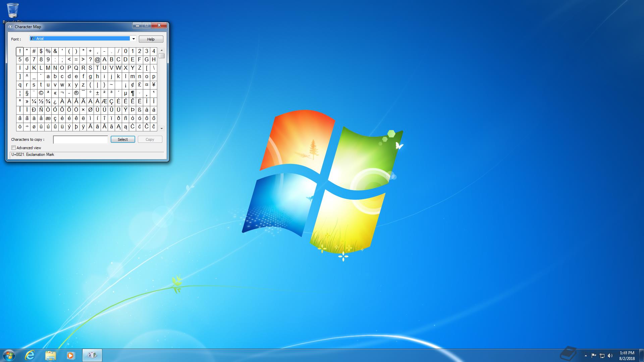Screen dimensions: 644x362
Task: Select the multiplication sign × character
Action: click(x=83, y=110)
